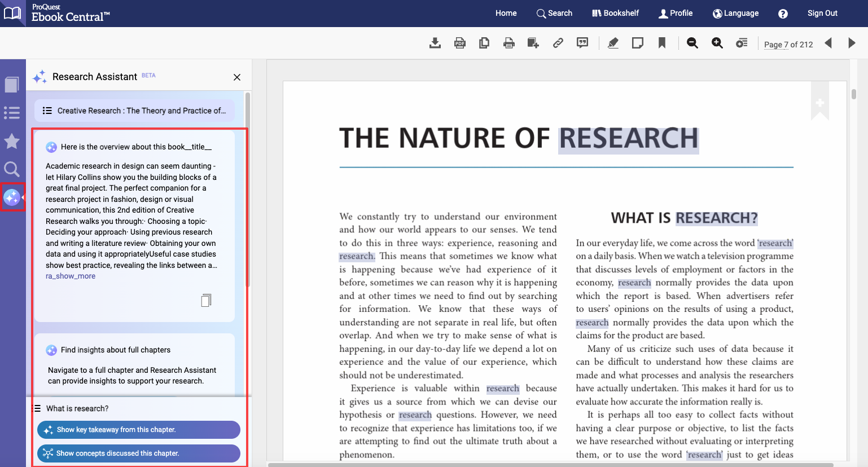The width and height of the screenshot is (868, 467).
Task: Print pages using the printer icon
Action: 509,43
